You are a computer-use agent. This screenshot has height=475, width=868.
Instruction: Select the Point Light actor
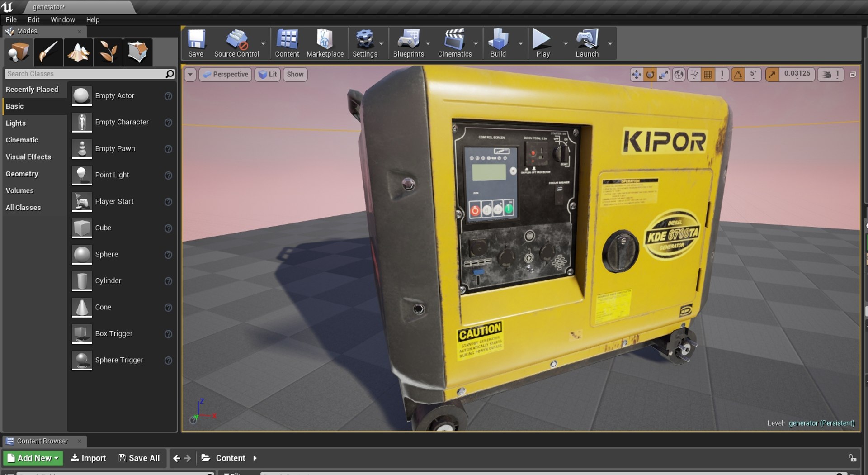coord(122,175)
